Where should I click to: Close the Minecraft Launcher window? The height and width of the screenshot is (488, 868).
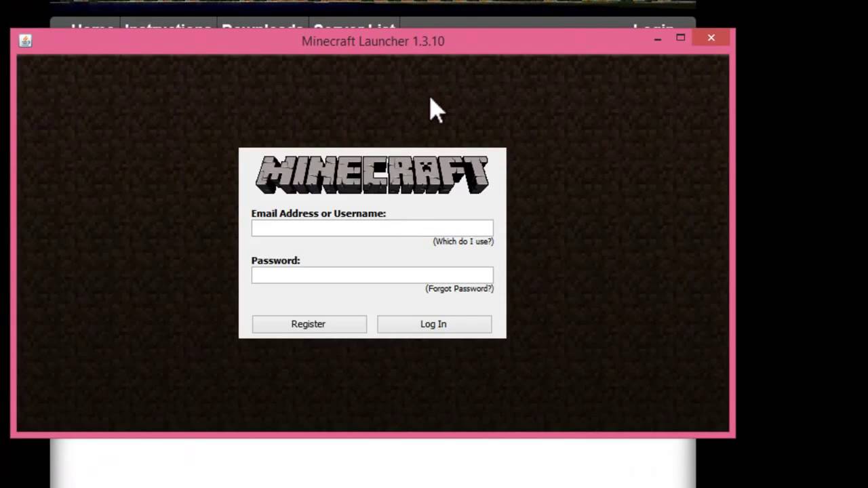[711, 38]
